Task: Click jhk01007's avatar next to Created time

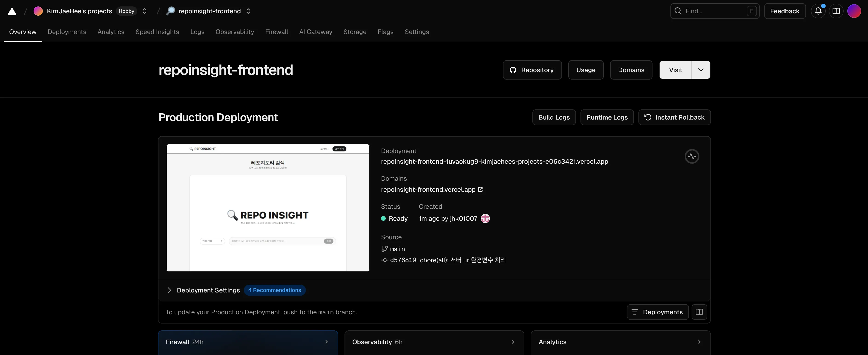Action: pos(485,218)
